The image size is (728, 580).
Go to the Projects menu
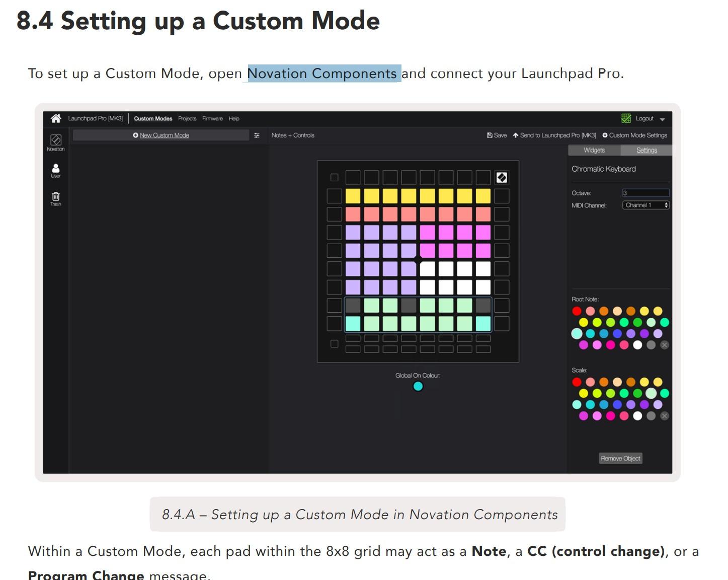coord(187,119)
